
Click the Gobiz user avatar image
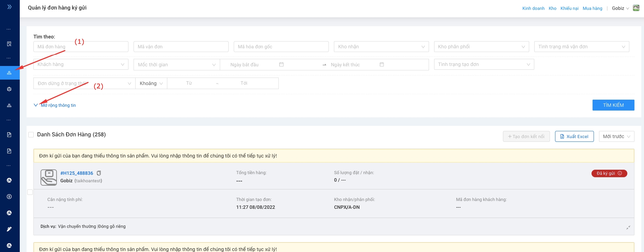(636, 8)
